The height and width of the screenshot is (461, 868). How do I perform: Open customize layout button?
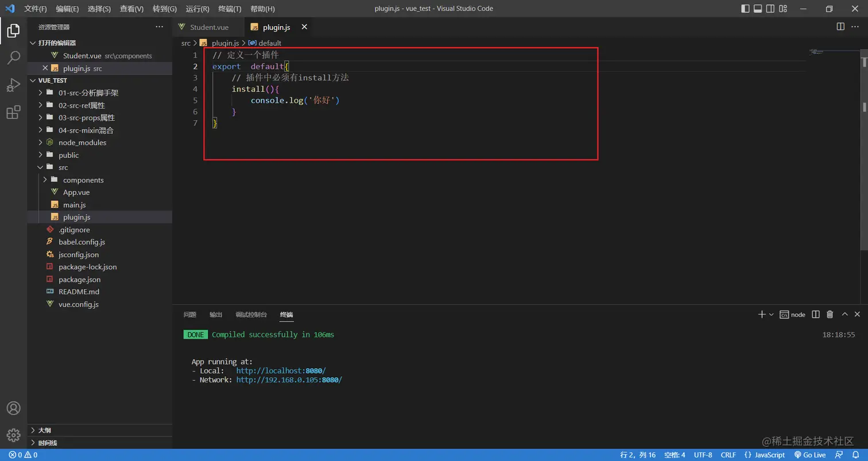(784, 9)
